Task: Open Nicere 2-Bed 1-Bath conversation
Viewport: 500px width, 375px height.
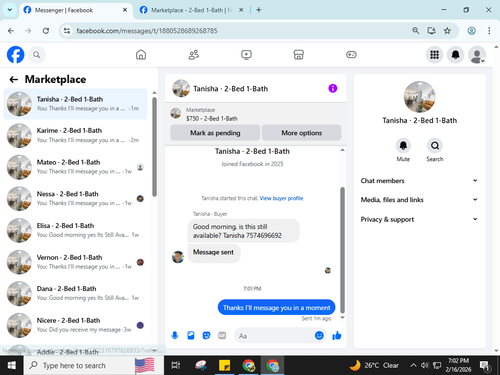Action: [75, 325]
